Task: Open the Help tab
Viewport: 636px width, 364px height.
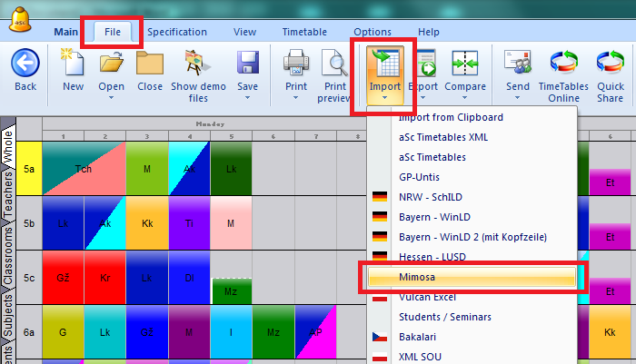Action: tap(428, 32)
